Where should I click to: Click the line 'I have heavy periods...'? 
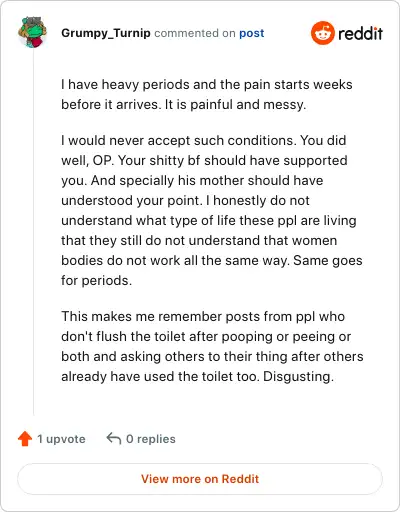click(207, 85)
